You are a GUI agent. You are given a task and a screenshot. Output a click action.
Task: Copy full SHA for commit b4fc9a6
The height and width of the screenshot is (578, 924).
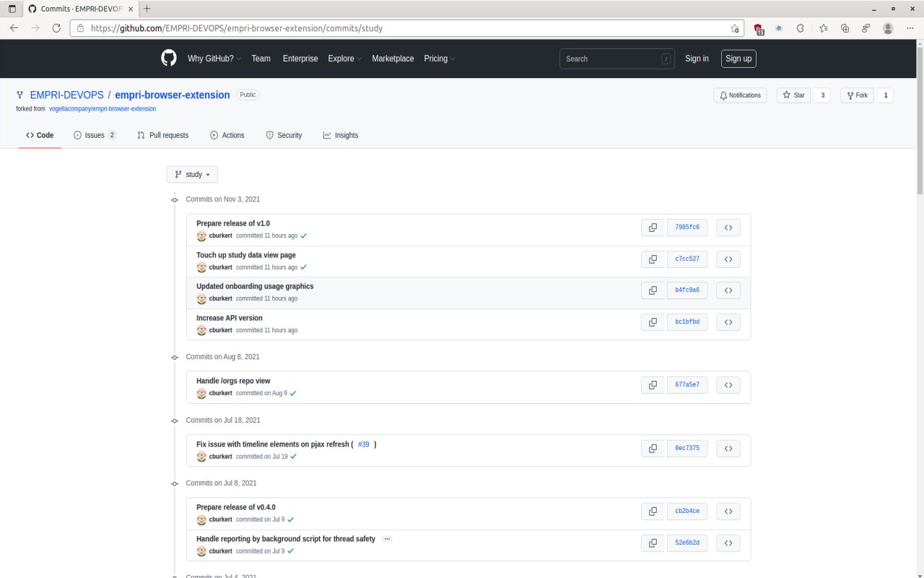point(653,290)
